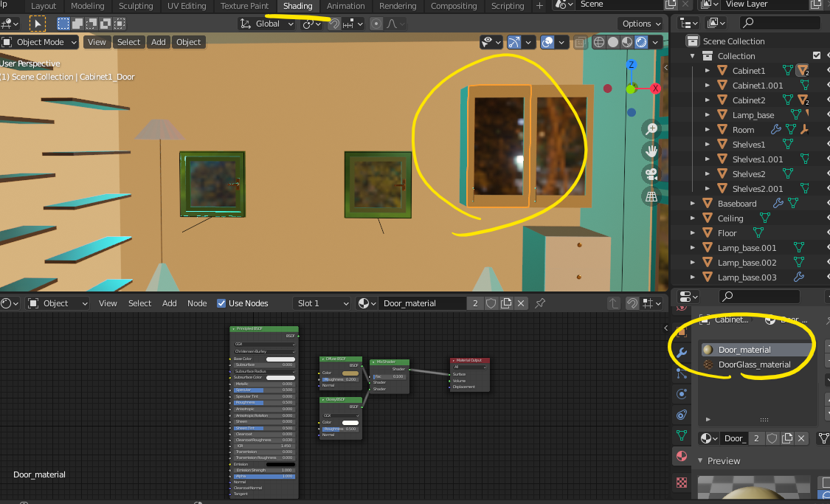Toggle fake user shield in node editor
The width and height of the screenshot is (830, 504).
pos(491,303)
